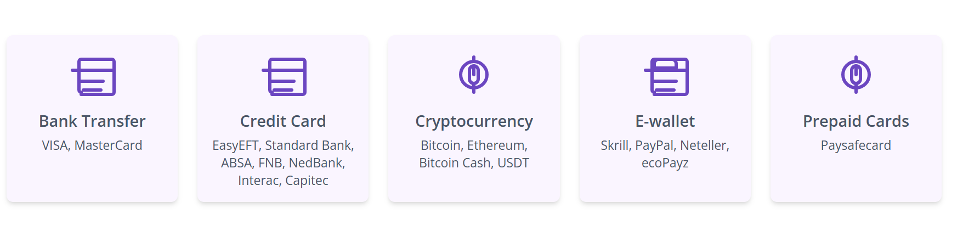Click the Credit Card icon

(284, 77)
